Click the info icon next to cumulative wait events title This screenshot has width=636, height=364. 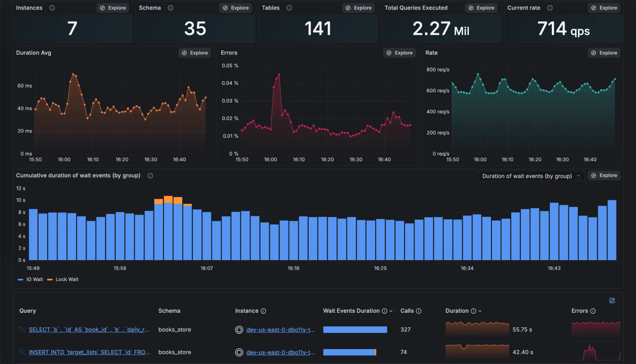coord(150,175)
